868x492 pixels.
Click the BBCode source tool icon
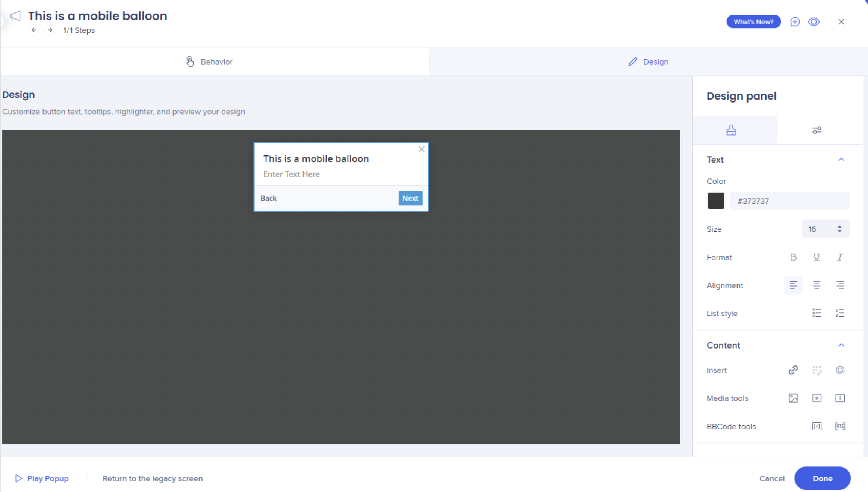click(817, 426)
